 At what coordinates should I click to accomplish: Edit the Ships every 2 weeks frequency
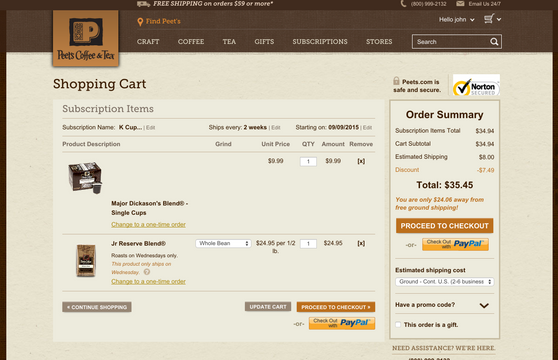(276, 128)
